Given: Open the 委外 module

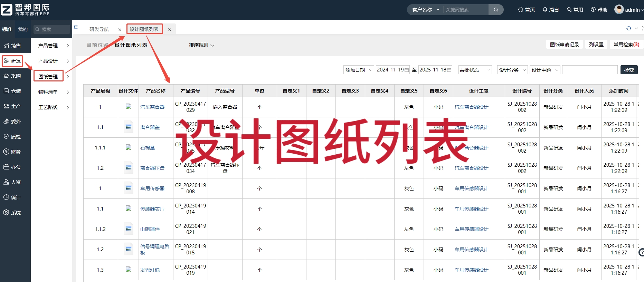Looking at the screenshot, I should [12, 121].
